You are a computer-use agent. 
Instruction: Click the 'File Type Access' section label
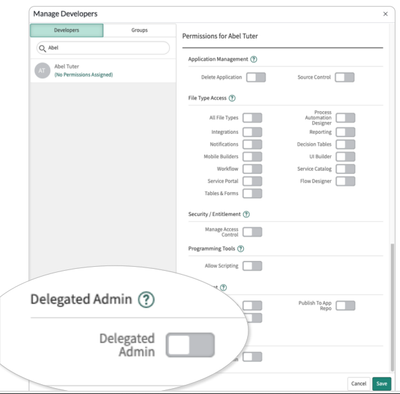pos(207,98)
